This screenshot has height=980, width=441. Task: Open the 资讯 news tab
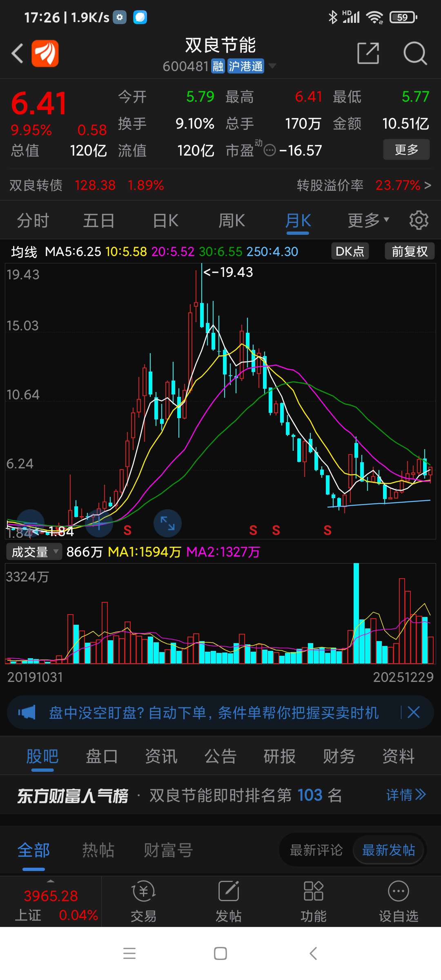coord(161,756)
